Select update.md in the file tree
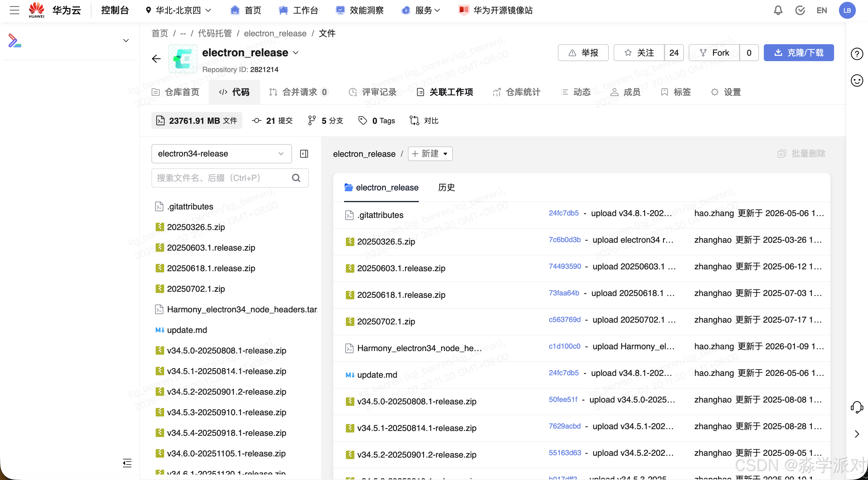Screen dimensions: 868x480 point(187,330)
